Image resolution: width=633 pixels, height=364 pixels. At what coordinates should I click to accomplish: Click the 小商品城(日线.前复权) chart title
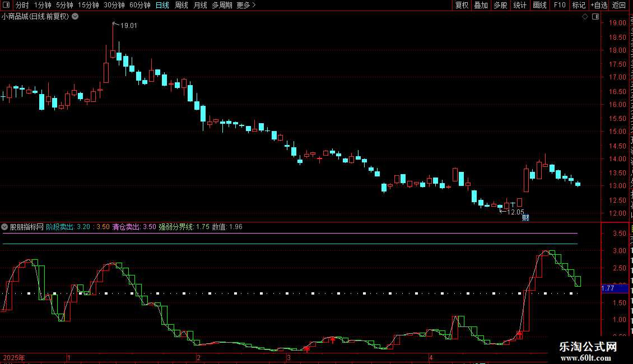(35, 17)
